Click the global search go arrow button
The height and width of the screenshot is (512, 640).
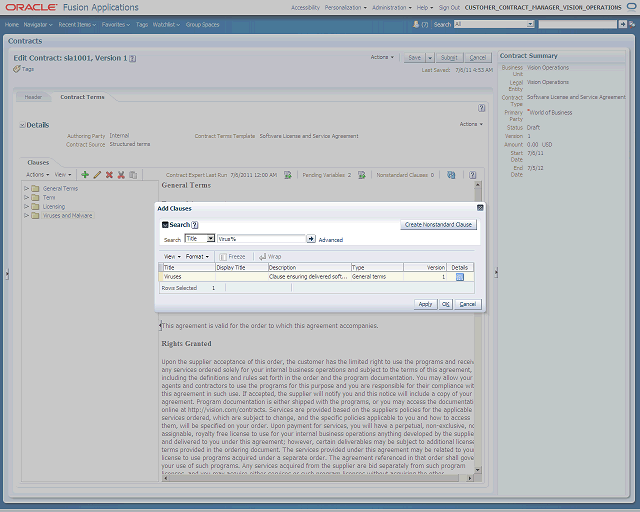click(622, 24)
